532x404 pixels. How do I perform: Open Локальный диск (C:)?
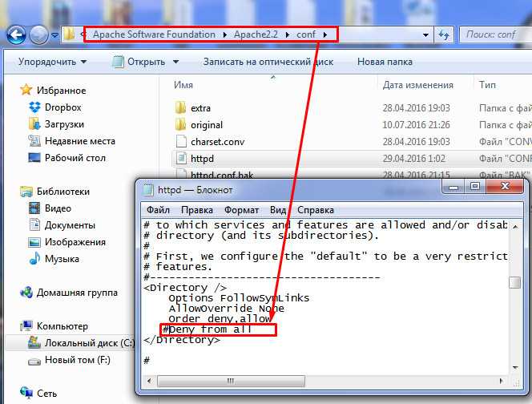pos(90,343)
